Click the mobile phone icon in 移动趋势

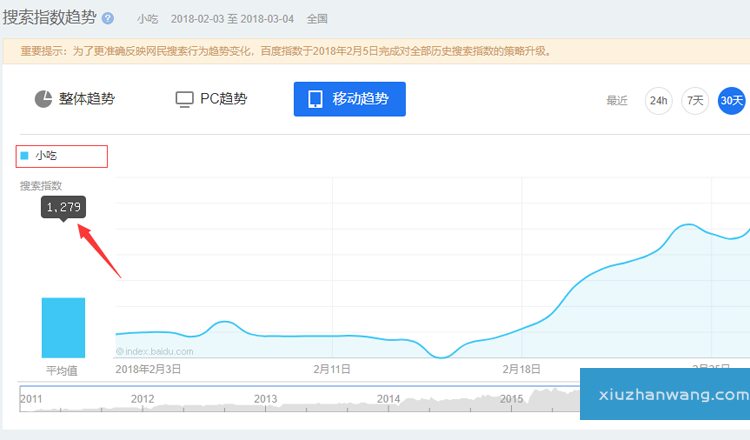click(315, 99)
